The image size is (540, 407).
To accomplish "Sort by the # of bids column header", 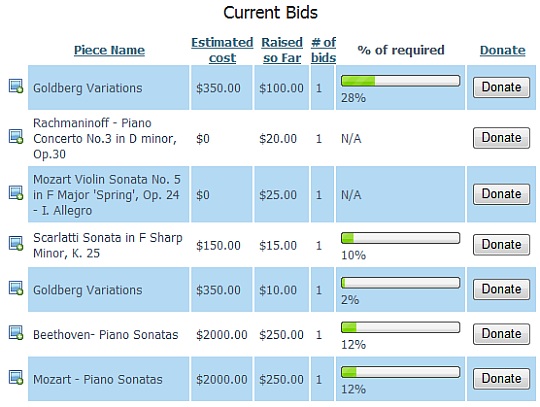I will 323,50.
